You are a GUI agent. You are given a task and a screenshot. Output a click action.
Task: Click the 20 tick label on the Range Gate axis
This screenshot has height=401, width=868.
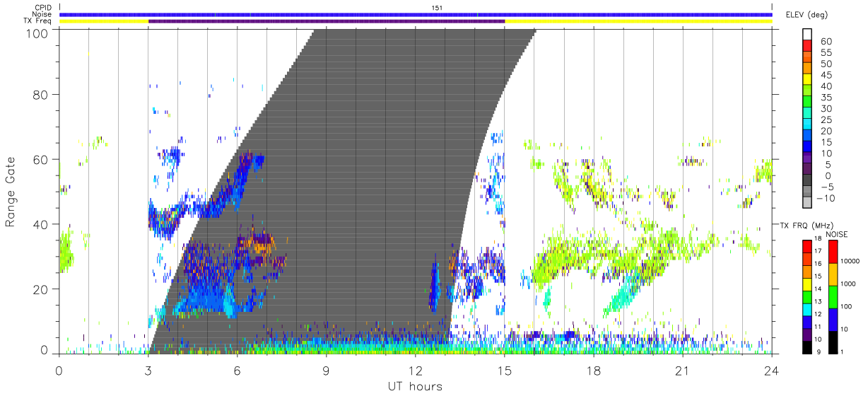[x=40, y=289]
